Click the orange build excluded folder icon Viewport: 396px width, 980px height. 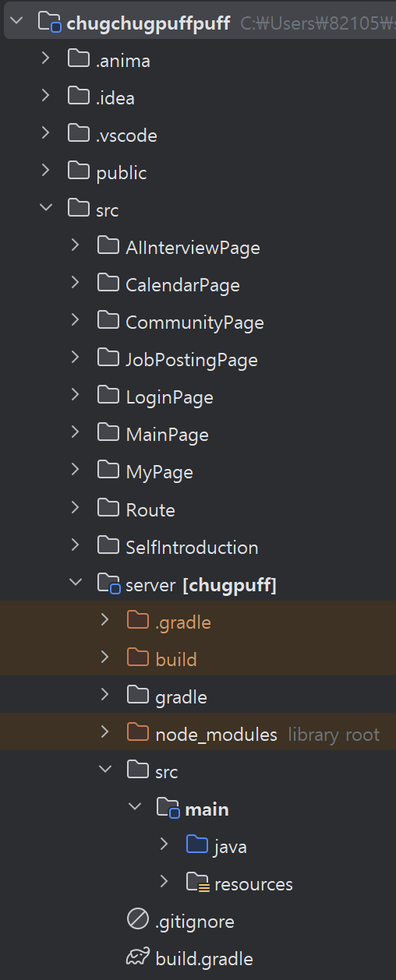(x=138, y=658)
